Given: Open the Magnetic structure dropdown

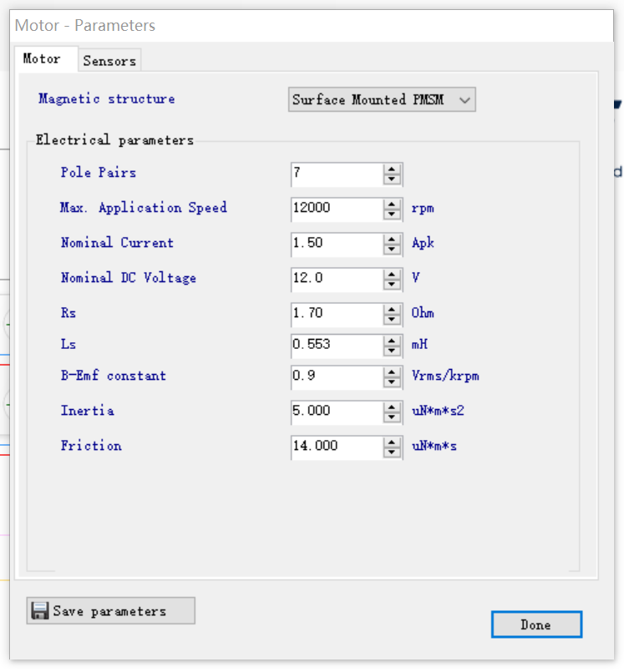Looking at the screenshot, I should tap(382, 100).
